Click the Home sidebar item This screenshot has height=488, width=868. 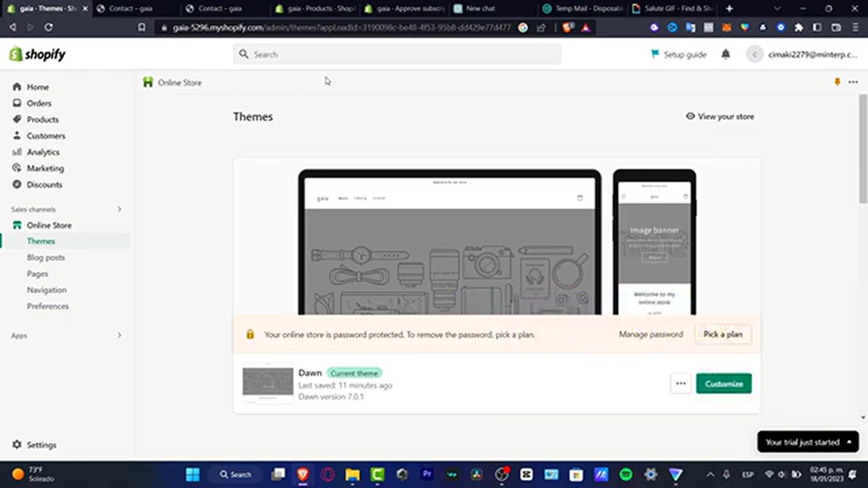pos(38,87)
